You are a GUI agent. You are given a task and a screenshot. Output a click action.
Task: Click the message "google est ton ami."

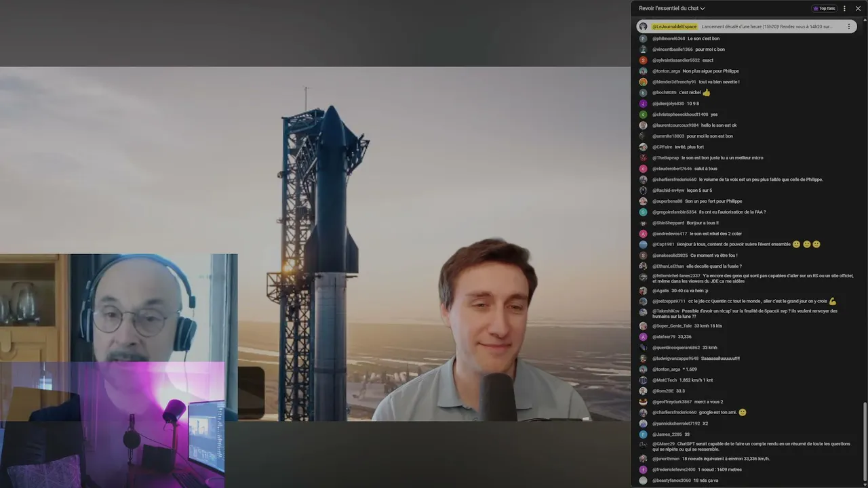click(x=717, y=413)
